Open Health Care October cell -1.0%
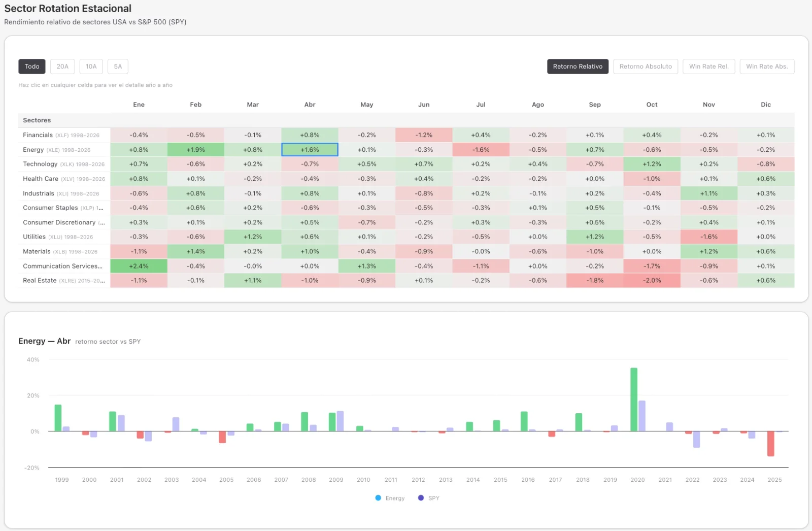 tap(652, 179)
